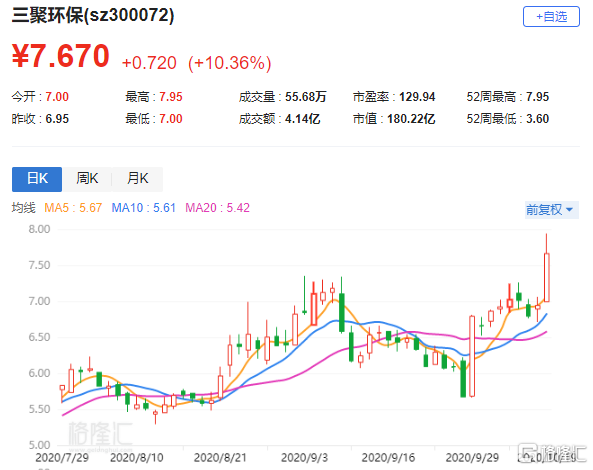
Task: Select the 日K tab
Action: click(37, 179)
